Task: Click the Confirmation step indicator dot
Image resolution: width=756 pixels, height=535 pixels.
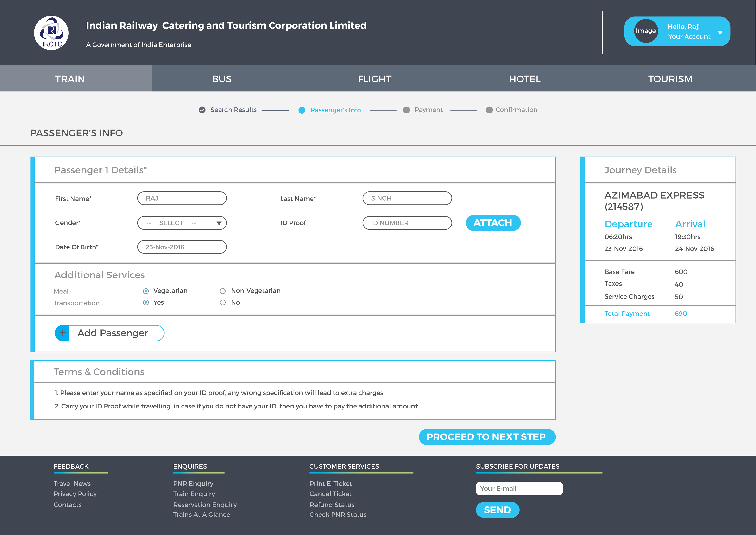Action: (489, 110)
